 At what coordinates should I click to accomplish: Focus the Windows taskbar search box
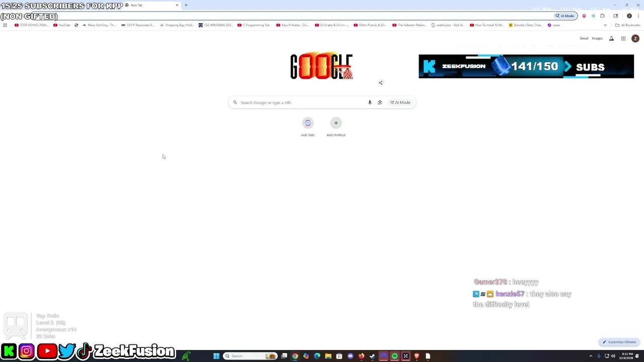(x=250, y=356)
